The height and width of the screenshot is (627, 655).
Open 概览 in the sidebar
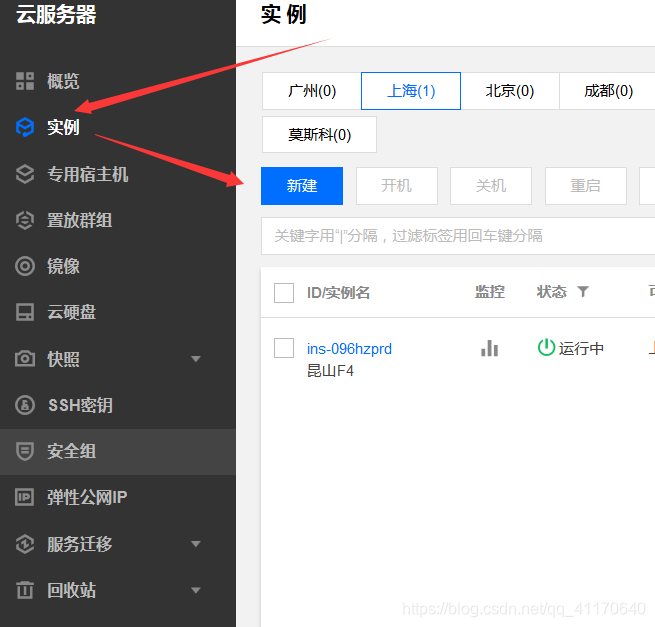[x=63, y=81]
